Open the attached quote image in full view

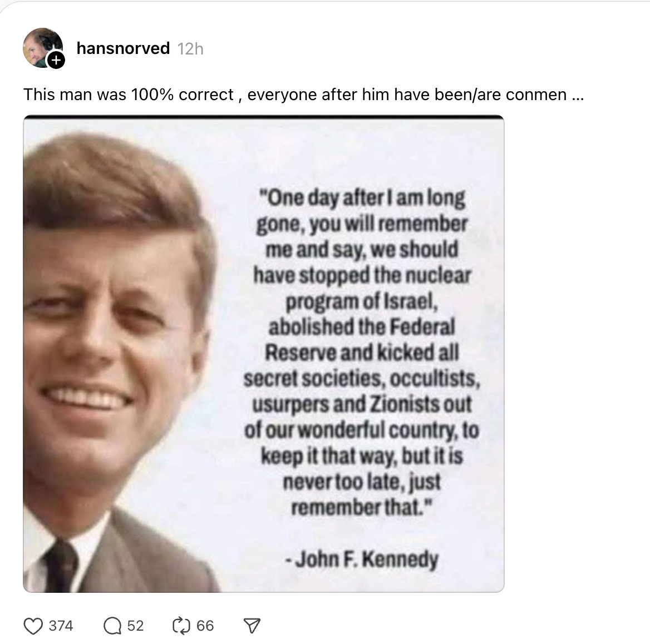264,354
